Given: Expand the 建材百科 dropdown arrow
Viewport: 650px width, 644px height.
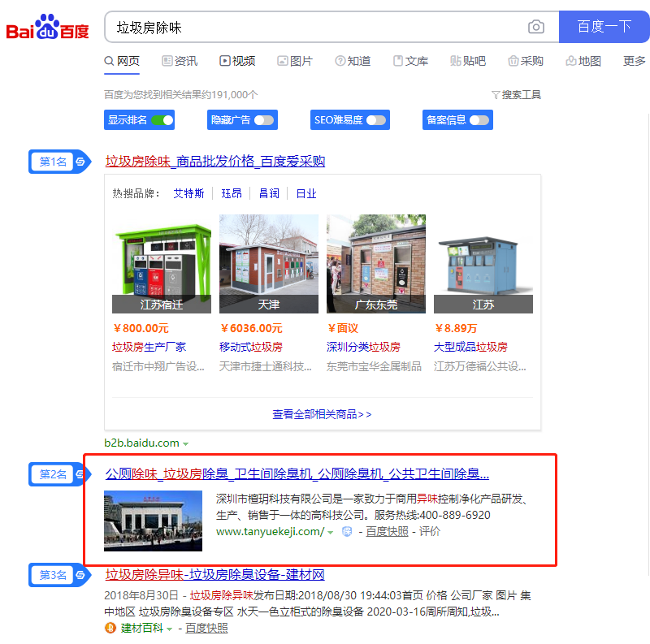Looking at the screenshot, I should point(170,629).
